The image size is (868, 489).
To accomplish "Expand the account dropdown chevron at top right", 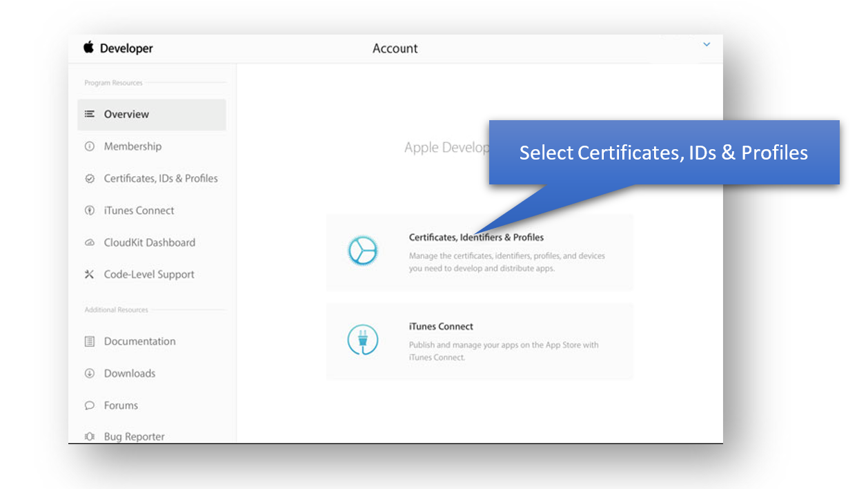I will (x=707, y=44).
